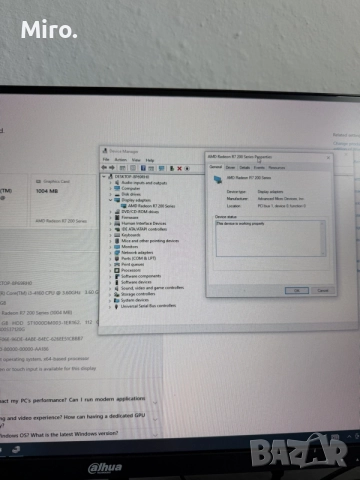Screen dimensions: 360x480
Task: Collapse the DESKTOP root node in the tree
Action: tap(104, 177)
